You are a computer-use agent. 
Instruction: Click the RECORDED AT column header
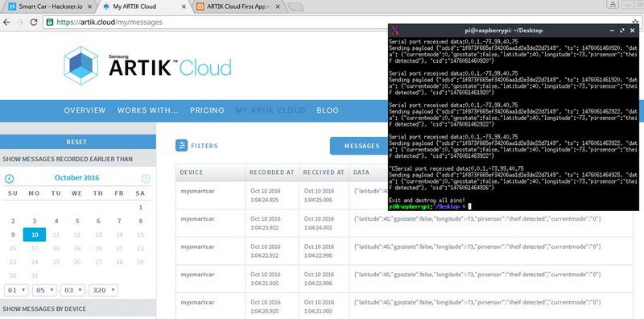pyautogui.click(x=272, y=172)
